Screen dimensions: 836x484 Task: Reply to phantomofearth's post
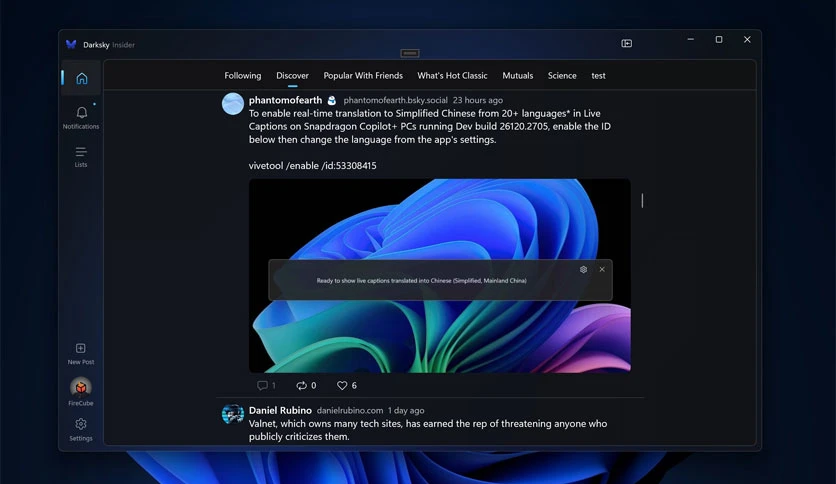266,385
